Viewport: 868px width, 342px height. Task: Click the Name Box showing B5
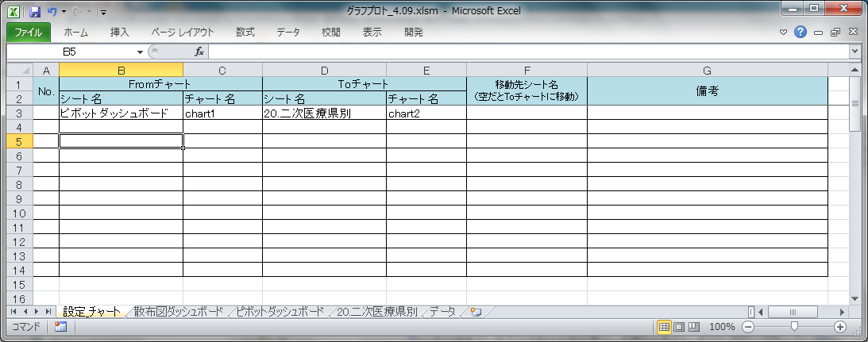pos(71,52)
